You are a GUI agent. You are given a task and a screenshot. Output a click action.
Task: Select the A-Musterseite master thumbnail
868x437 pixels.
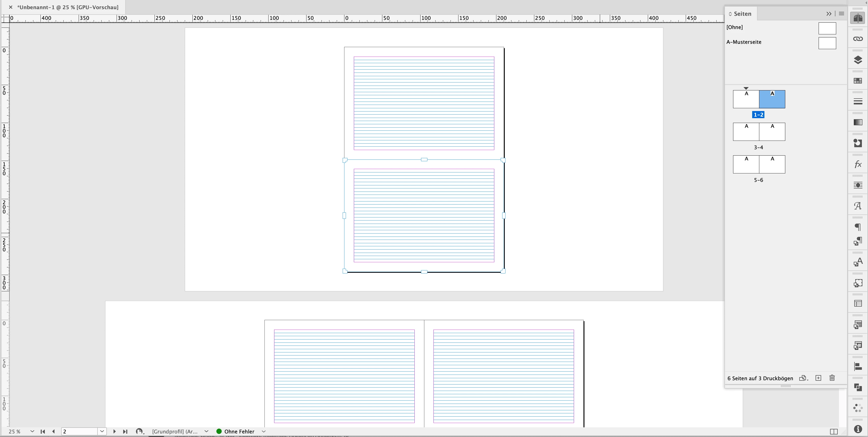827,43
